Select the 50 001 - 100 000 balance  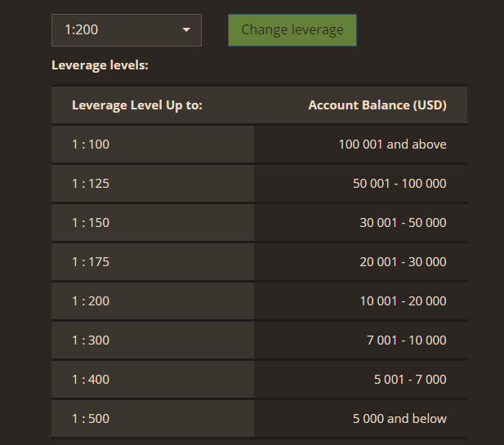point(399,184)
